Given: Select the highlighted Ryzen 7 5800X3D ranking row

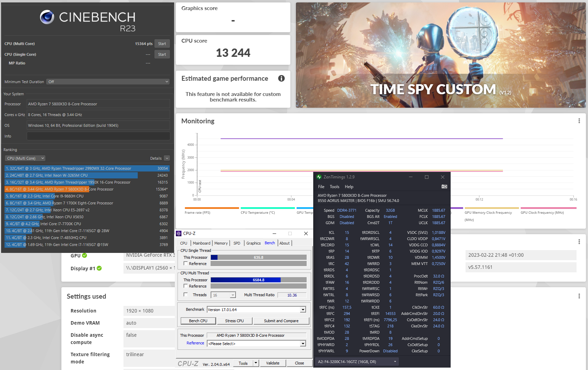Looking at the screenshot, I should (x=87, y=189).
